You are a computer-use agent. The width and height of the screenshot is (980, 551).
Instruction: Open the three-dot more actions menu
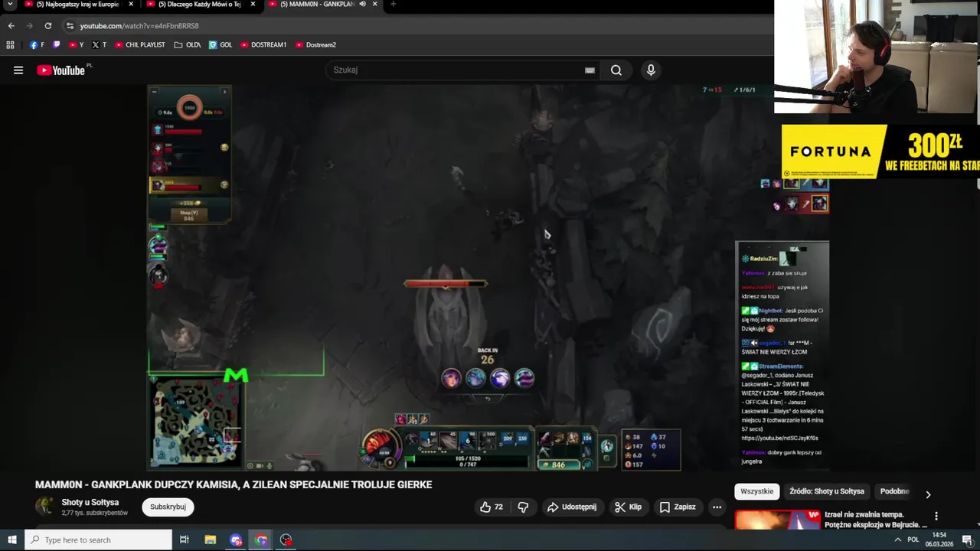(717, 507)
